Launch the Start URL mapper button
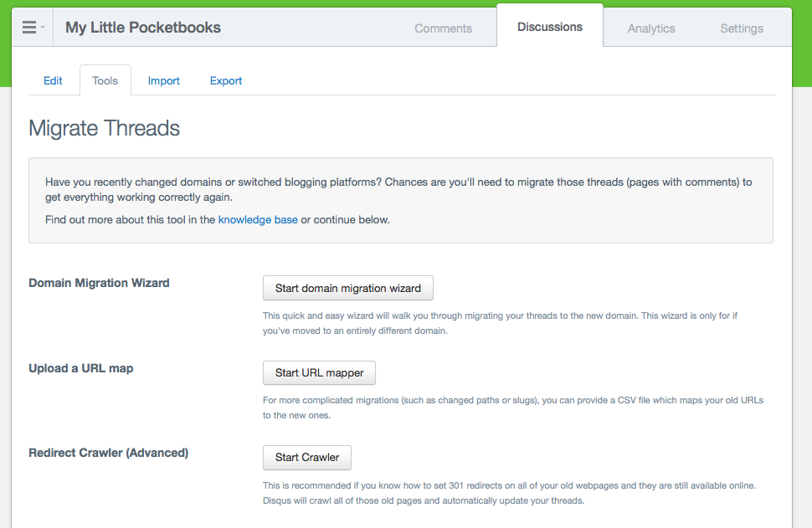 pos(319,372)
